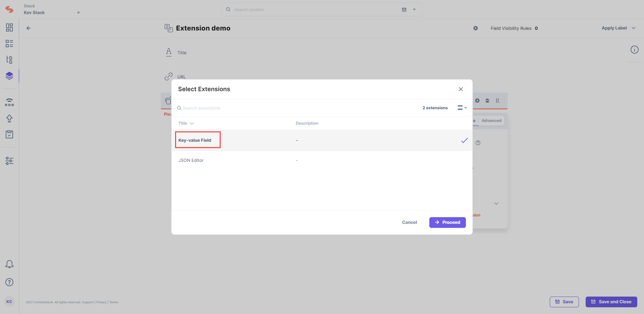Toggle the checkmark on Key-value Field

coord(464,140)
